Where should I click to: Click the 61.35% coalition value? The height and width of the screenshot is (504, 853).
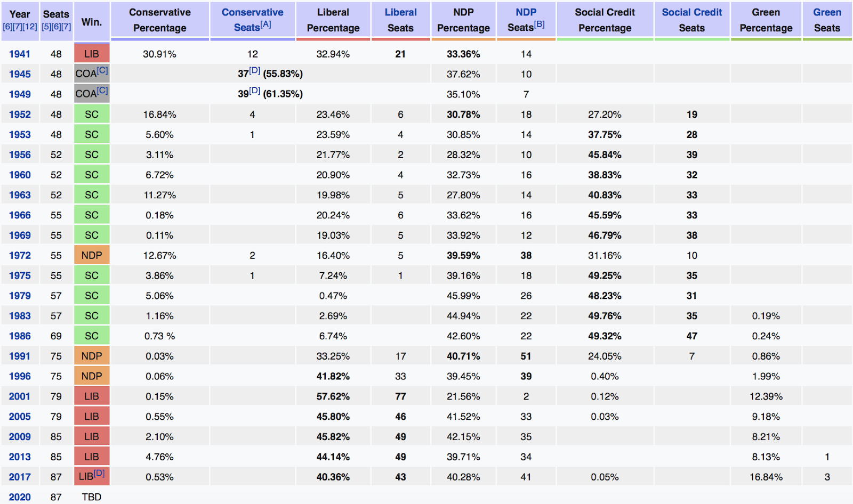click(283, 94)
